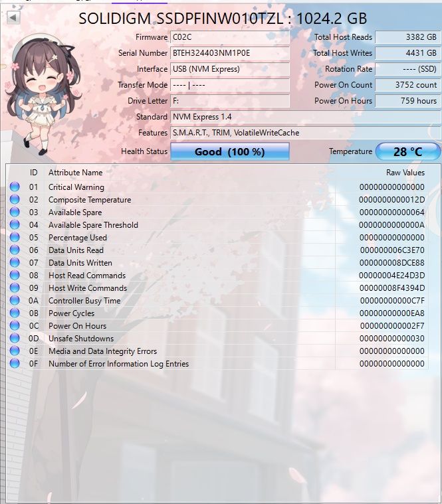Click the Drive Letter field F:
Viewport: 442px width, 504px height.
pos(230,101)
